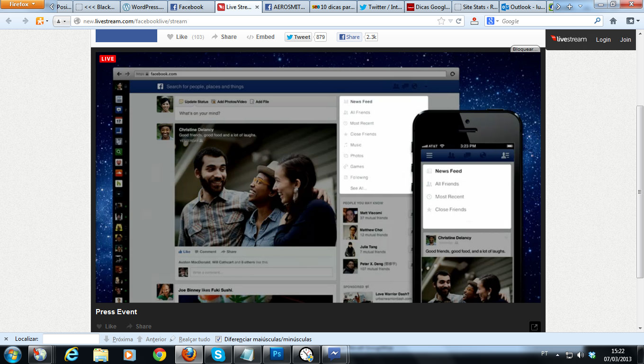
Task: Switch to the AEROSMIT... tab
Action: click(x=286, y=7)
